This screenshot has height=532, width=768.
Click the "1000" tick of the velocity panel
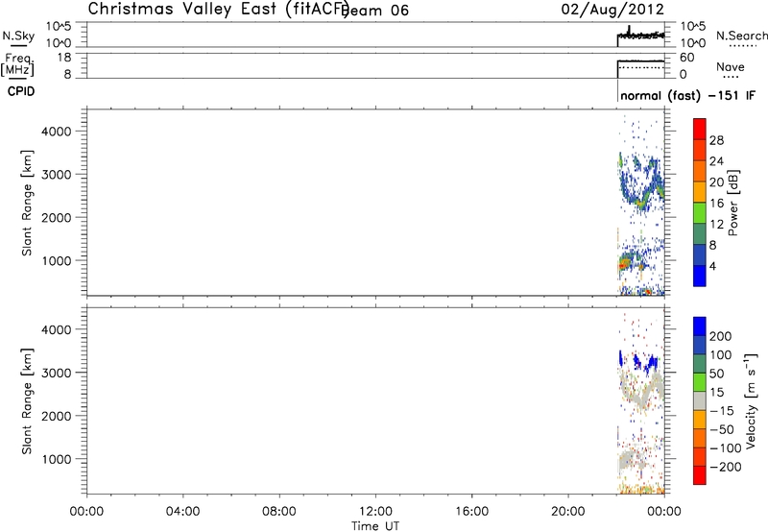tap(56, 459)
